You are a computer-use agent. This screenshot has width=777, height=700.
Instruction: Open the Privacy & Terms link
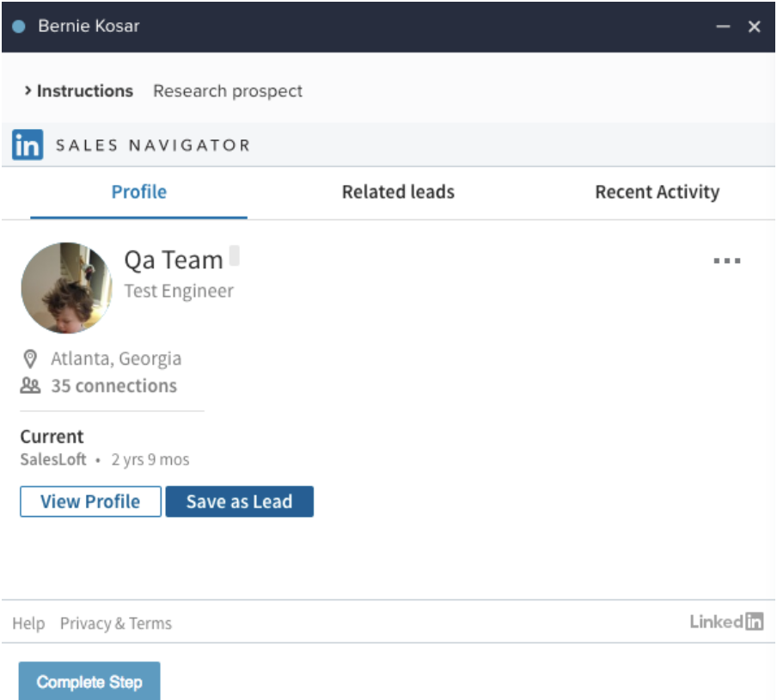[x=115, y=623]
